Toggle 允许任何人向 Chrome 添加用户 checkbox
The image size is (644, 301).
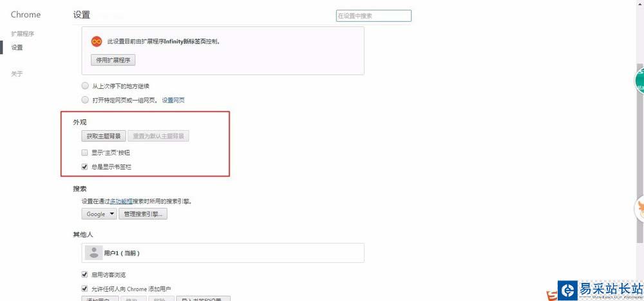tap(84, 289)
